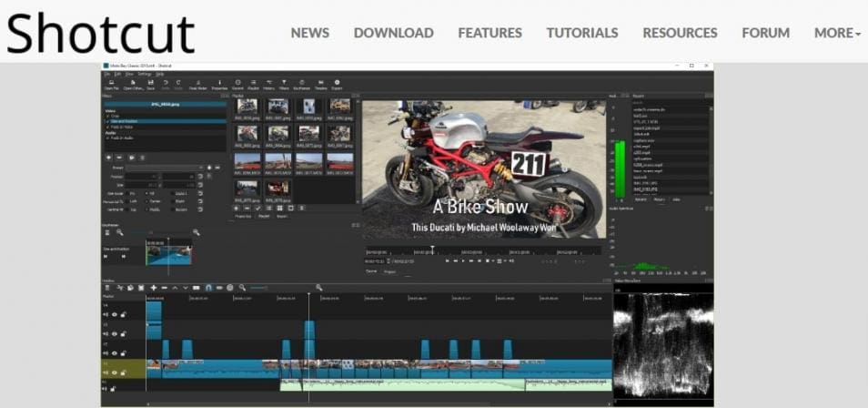The image size is (868, 408).
Task: Click the timeline append plus icon
Action: click(x=153, y=288)
